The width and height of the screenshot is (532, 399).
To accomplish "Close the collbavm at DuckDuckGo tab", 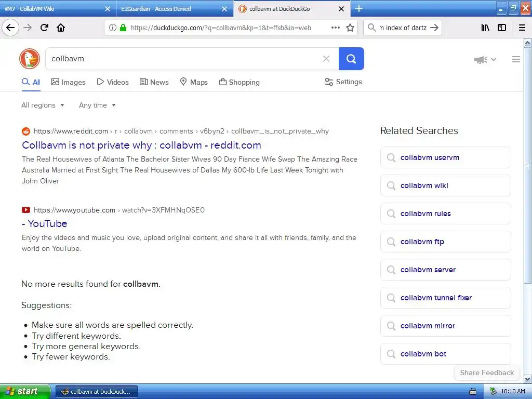I will tap(341, 9).
